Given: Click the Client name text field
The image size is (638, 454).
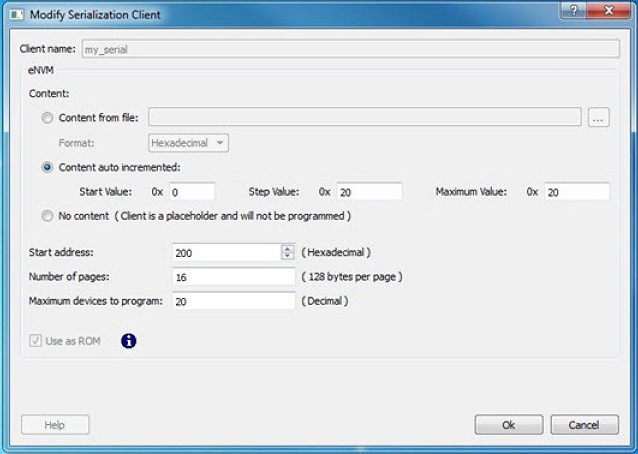Looking at the screenshot, I should coord(349,48).
